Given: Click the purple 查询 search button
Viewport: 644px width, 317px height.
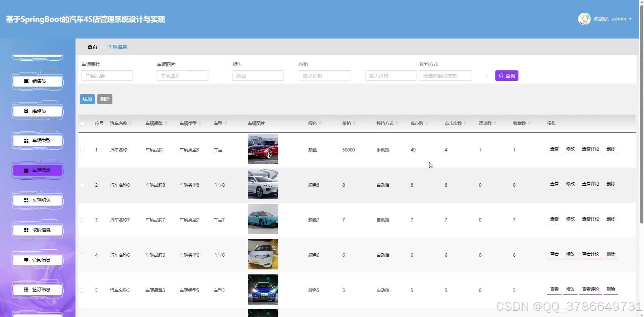Looking at the screenshot, I should point(506,76).
